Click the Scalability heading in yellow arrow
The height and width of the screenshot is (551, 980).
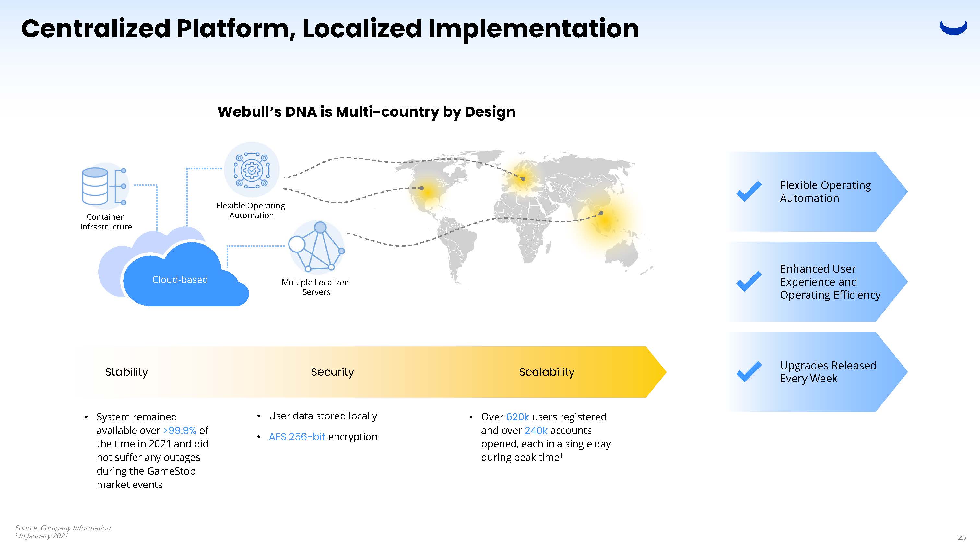546,371
